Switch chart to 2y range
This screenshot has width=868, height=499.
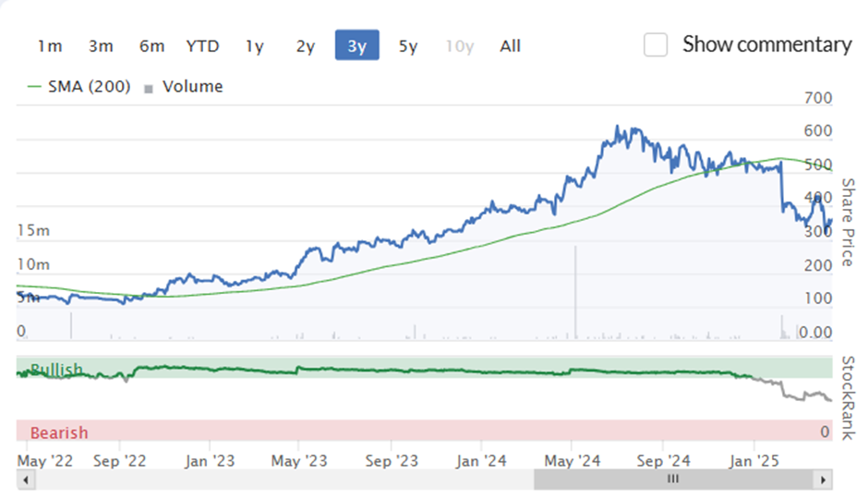point(306,45)
